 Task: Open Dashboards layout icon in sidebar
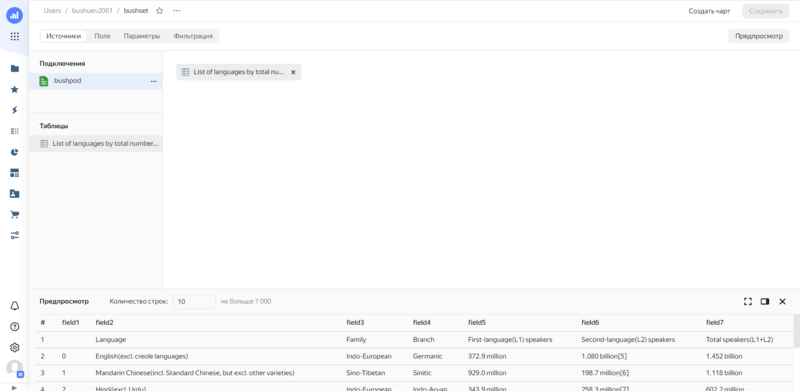[14, 173]
